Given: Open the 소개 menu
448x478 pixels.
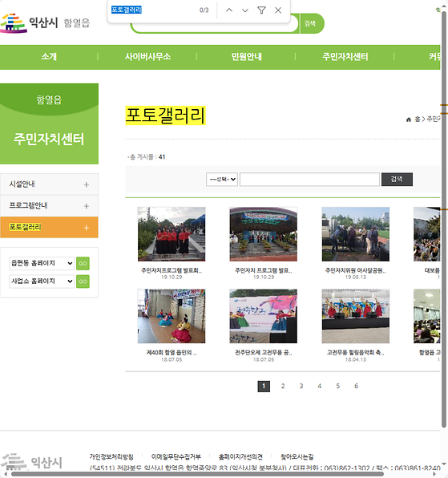Looking at the screenshot, I should (49, 57).
